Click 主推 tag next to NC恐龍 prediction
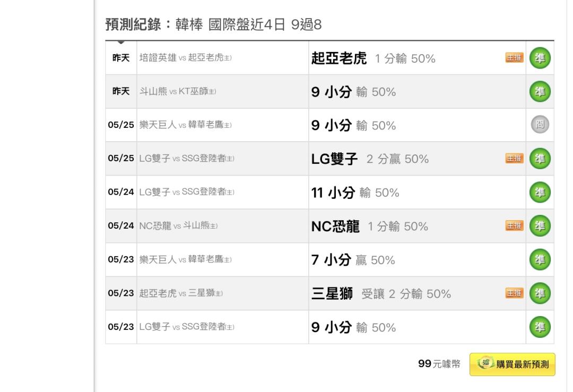This screenshot has height=392, width=573. pos(514,225)
